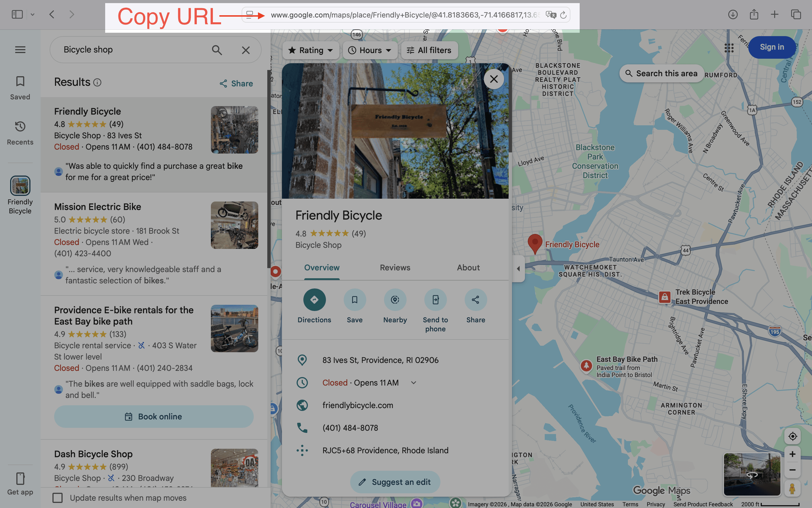This screenshot has width=812, height=508.
Task: Zoom out on the map
Action: 793,470
